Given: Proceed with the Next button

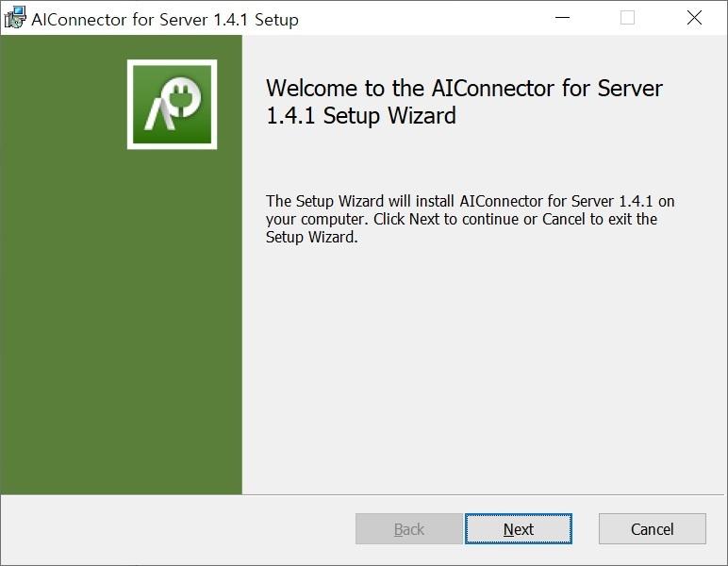Looking at the screenshot, I should [519, 529].
